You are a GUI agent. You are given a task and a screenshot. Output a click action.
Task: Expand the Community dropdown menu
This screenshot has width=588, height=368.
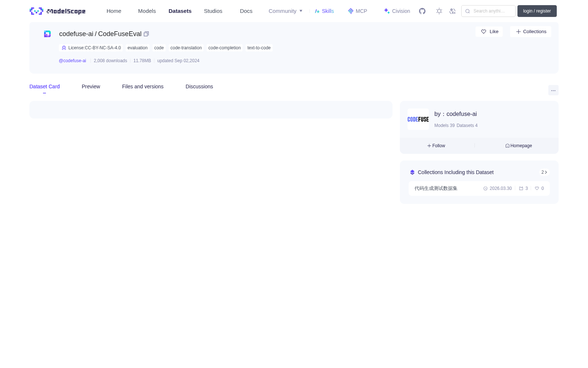286,11
